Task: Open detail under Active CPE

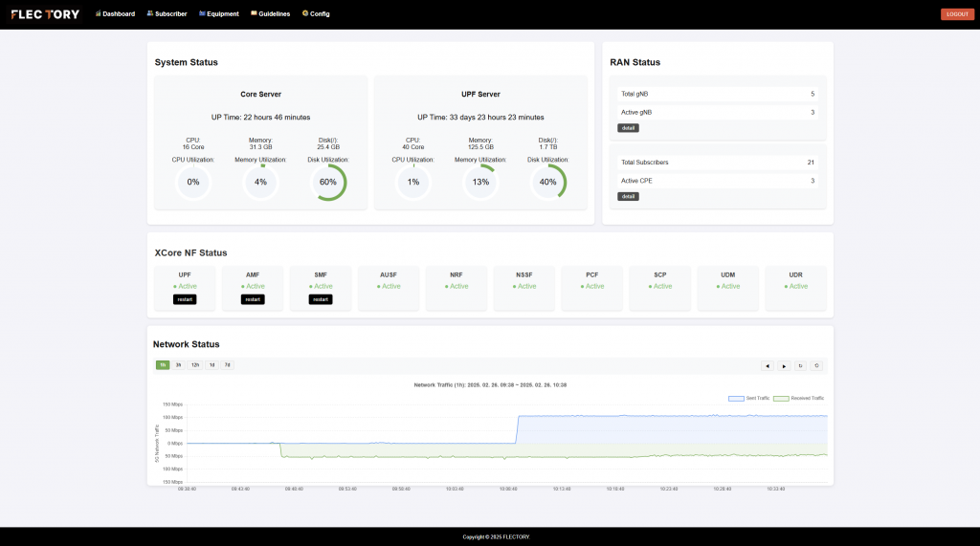Action: tap(628, 196)
